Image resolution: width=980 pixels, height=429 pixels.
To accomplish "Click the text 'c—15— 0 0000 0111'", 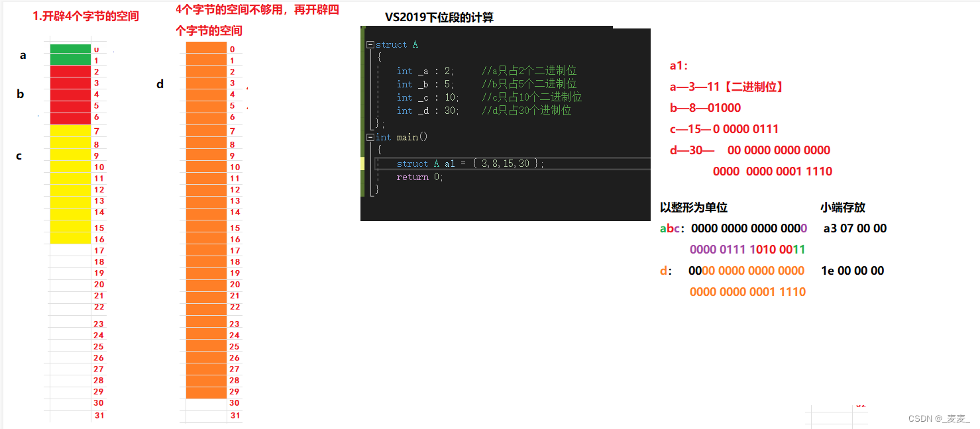I will [x=724, y=129].
